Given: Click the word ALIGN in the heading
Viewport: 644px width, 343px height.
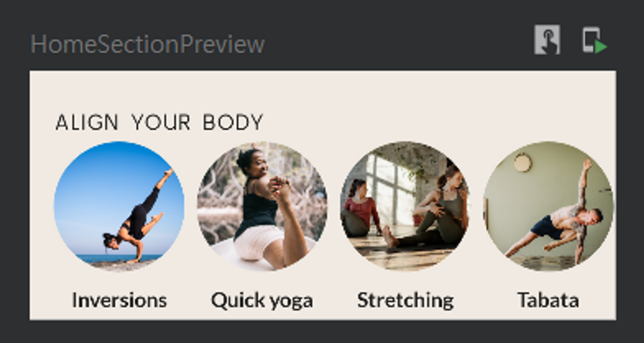Looking at the screenshot, I should [x=87, y=122].
